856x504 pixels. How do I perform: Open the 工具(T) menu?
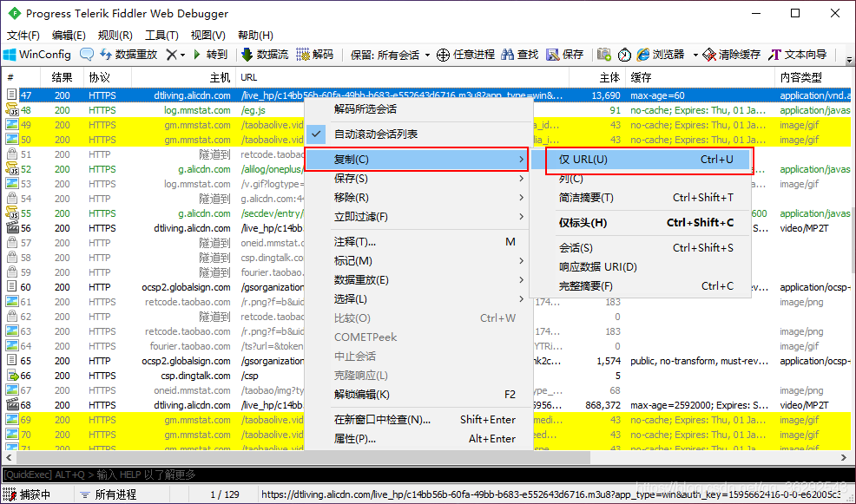pyautogui.click(x=161, y=35)
